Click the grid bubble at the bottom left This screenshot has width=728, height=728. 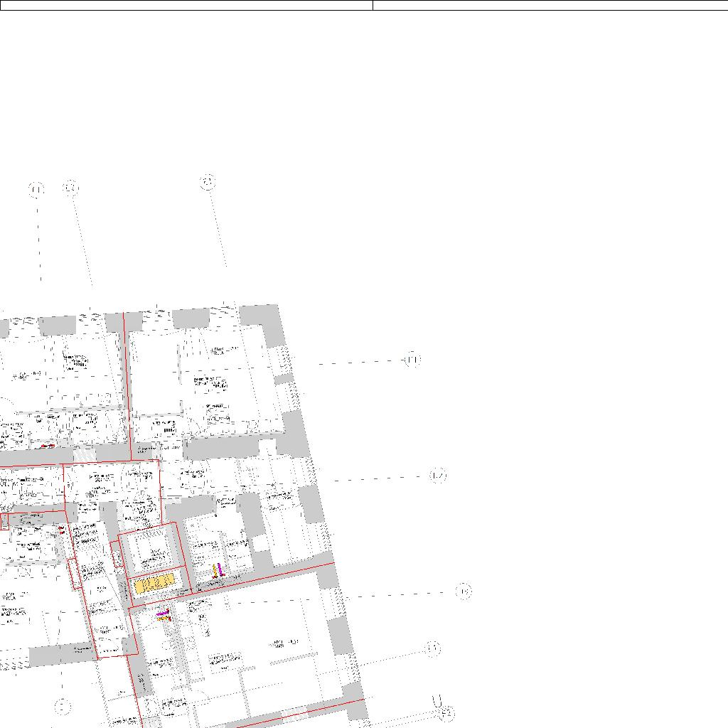coord(63,707)
